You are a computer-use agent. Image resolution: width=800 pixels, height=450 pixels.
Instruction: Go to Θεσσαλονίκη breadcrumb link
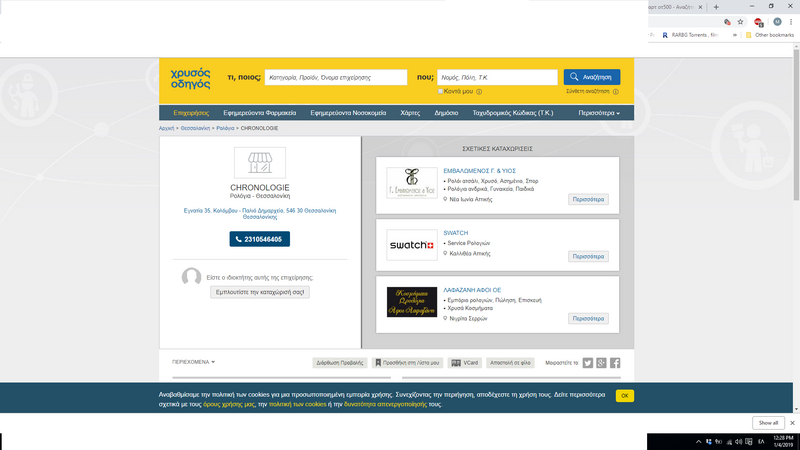point(195,128)
